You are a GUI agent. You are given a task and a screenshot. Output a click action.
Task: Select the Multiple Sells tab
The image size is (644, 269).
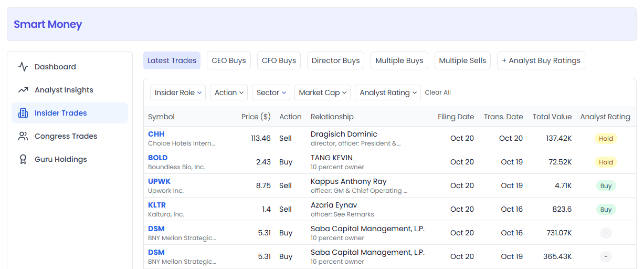coord(462,60)
